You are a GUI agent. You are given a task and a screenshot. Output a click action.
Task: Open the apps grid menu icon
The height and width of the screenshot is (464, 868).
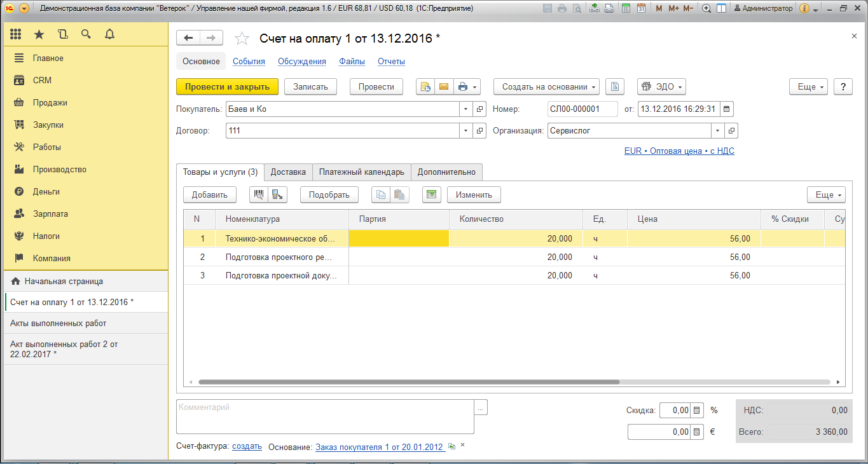(16, 34)
